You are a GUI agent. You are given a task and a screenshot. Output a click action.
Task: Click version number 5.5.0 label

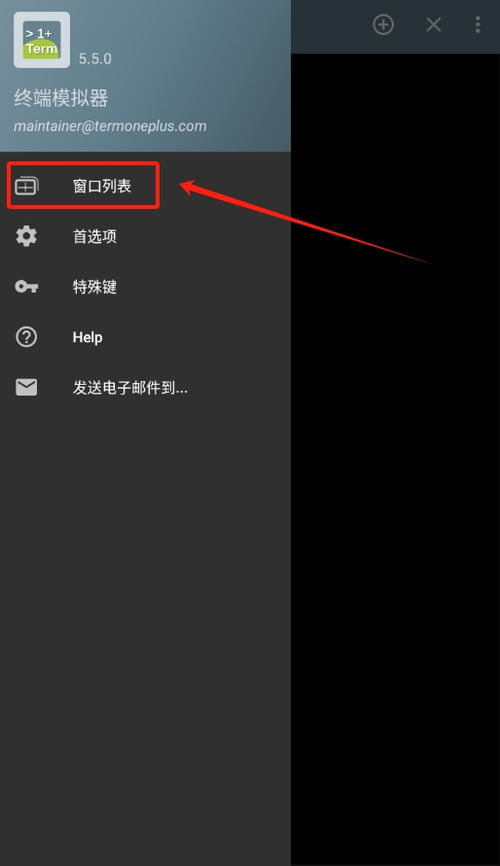click(x=95, y=59)
